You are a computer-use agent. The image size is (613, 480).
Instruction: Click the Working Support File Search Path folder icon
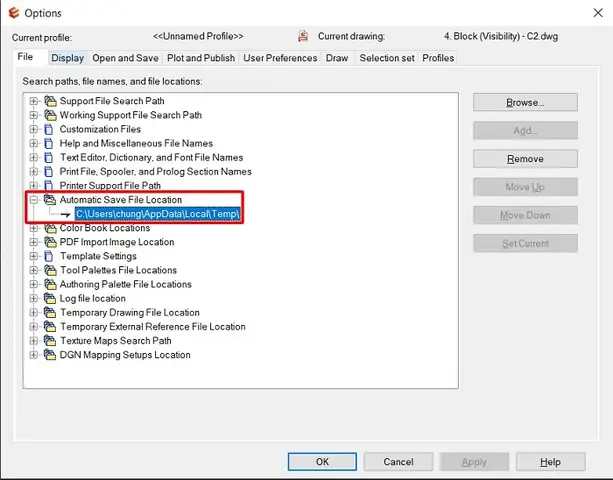tap(50, 115)
